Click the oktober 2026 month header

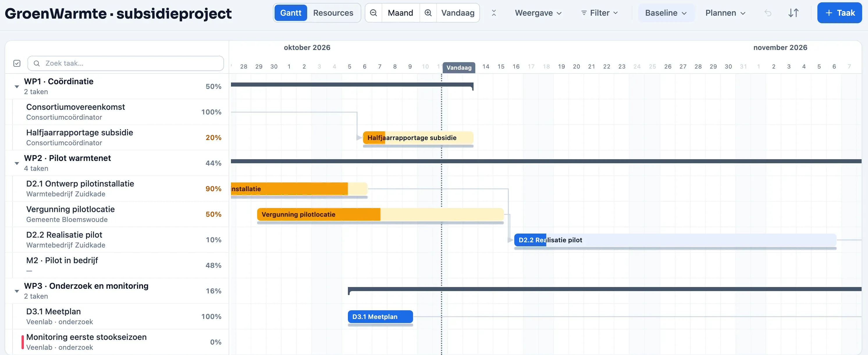click(x=307, y=47)
